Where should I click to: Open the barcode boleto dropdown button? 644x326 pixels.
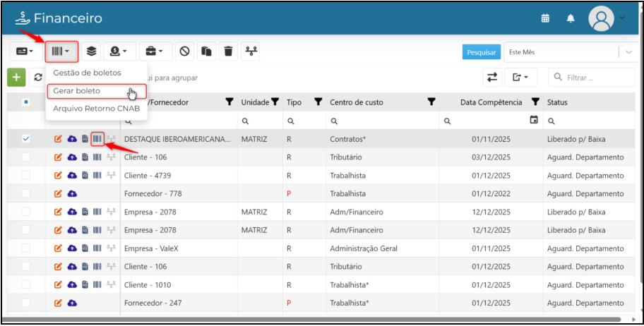click(x=61, y=52)
